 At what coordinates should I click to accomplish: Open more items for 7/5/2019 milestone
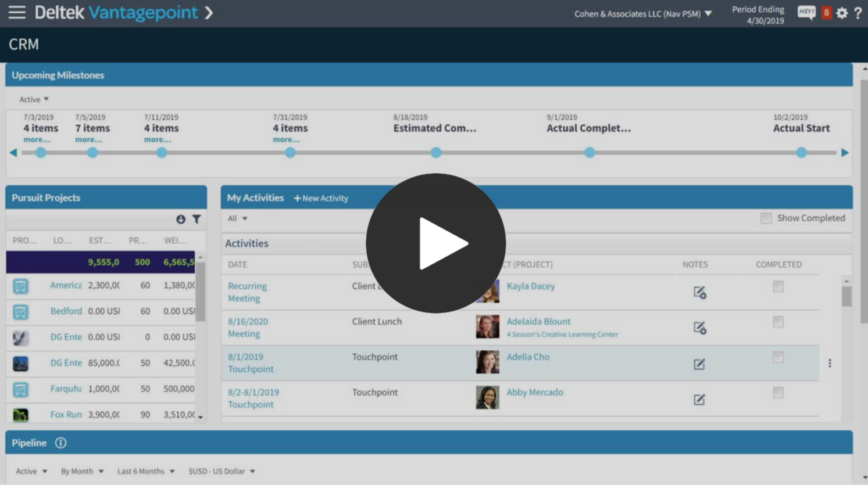point(88,139)
